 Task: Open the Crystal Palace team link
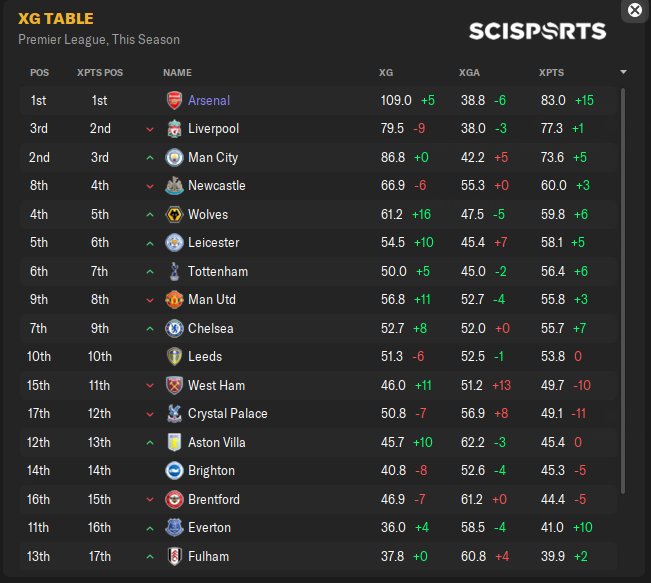228,414
